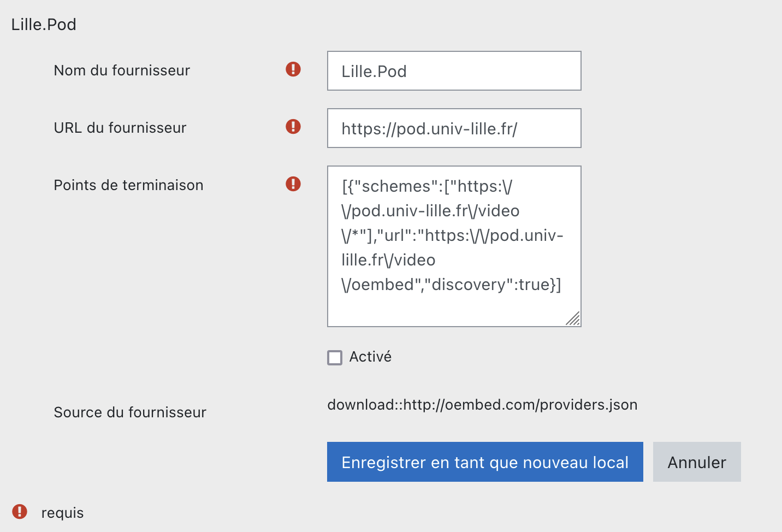Click the required icon beside Points de terminaison
Image resolution: width=782 pixels, height=532 pixels.
[293, 184]
